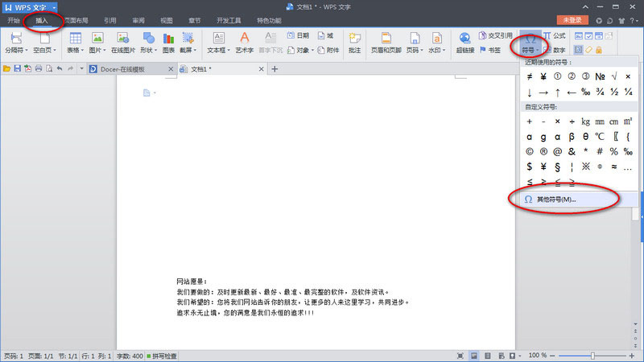Screen dimensions: 644x362
Task: Open the 艺术字 (WordArt) tool
Action: point(245,42)
